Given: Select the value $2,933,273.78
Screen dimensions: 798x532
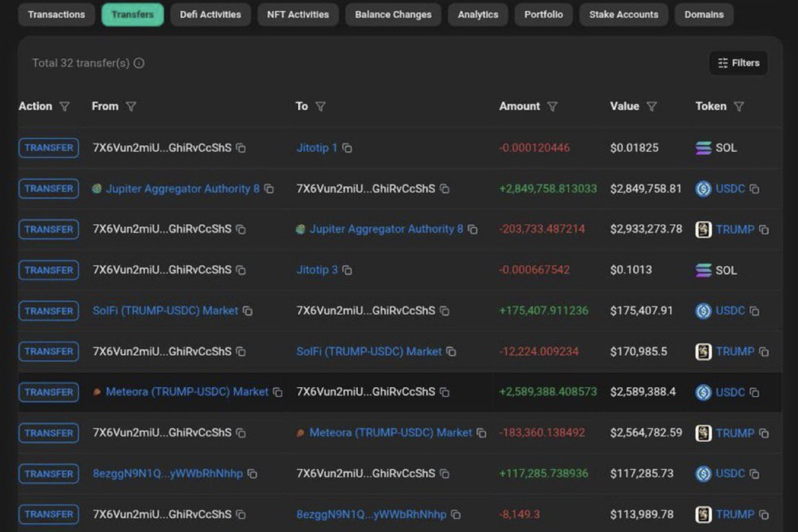Looking at the screenshot, I should point(646,229).
